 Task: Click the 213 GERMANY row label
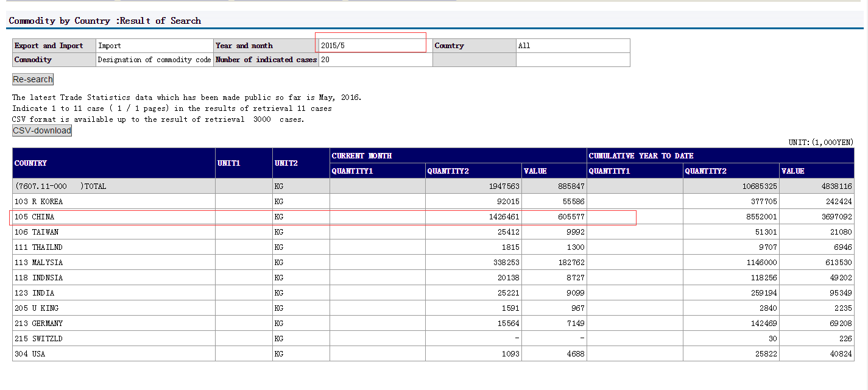pos(38,324)
